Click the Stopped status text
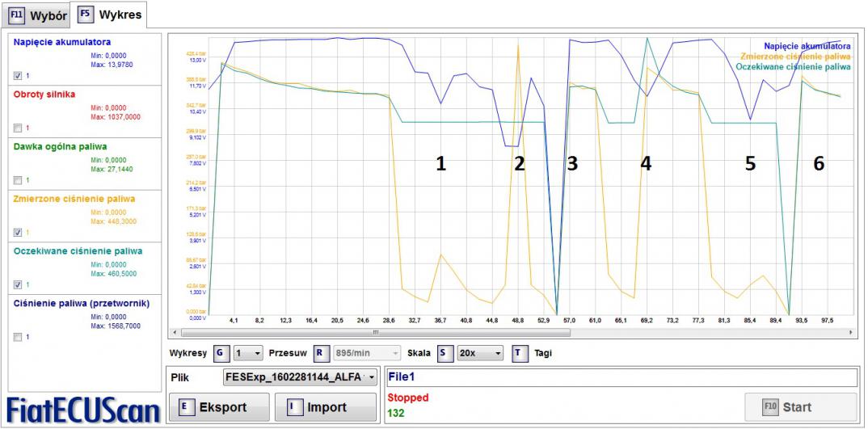This screenshot has height=429, width=868. (x=408, y=398)
